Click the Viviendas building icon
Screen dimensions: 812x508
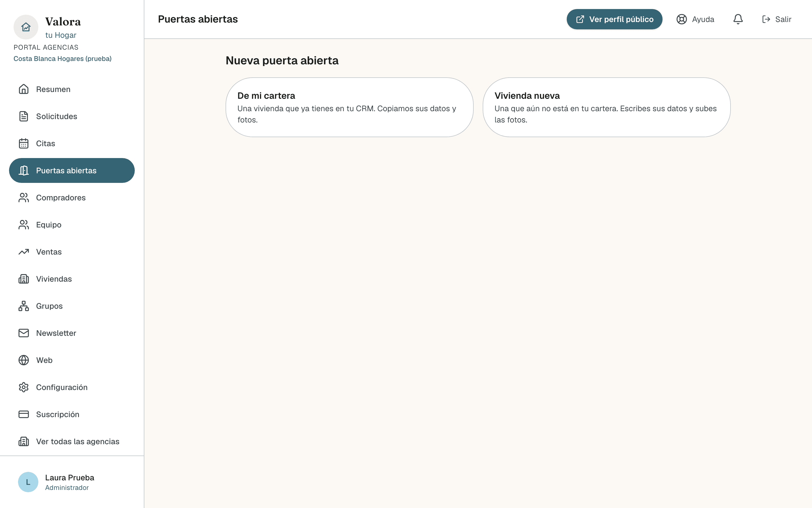(23, 279)
